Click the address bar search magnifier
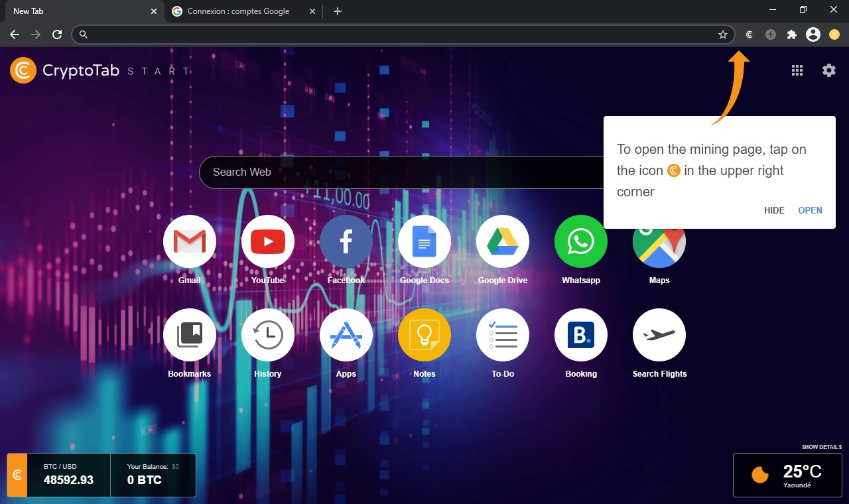Screen dimensions: 849x504 (84, 34)
